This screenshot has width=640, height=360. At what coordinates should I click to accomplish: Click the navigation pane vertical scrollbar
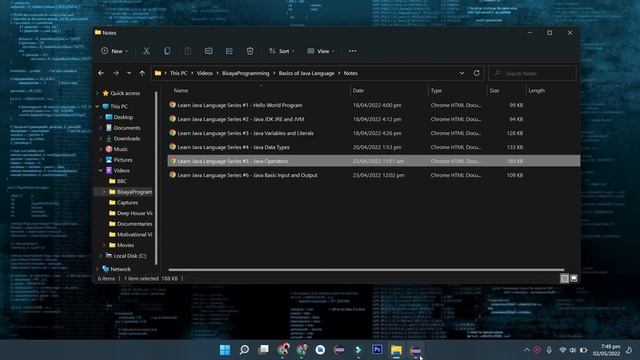[156, 178]
